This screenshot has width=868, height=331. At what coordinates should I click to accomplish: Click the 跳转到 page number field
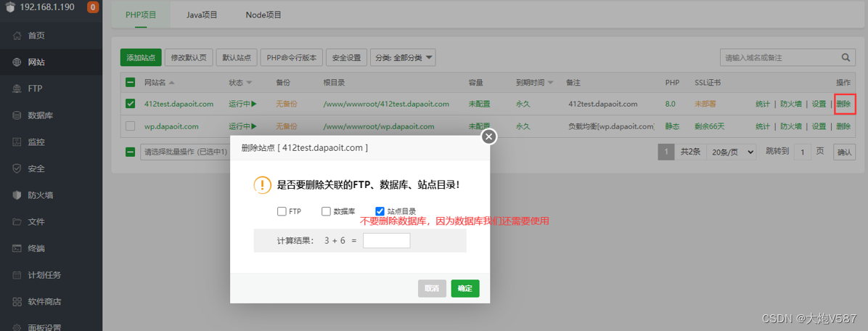coord(803,152)
